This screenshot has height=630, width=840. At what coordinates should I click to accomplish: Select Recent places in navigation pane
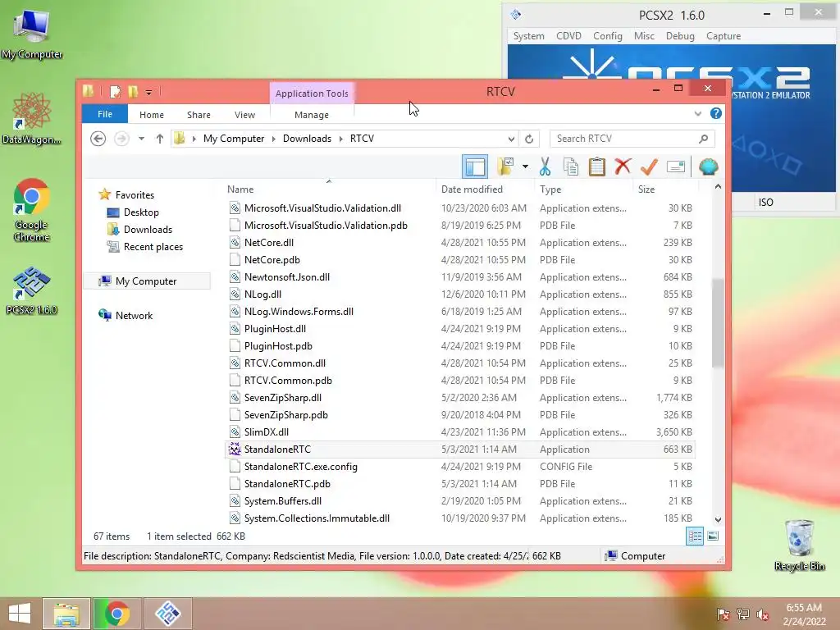pos(153,247)
